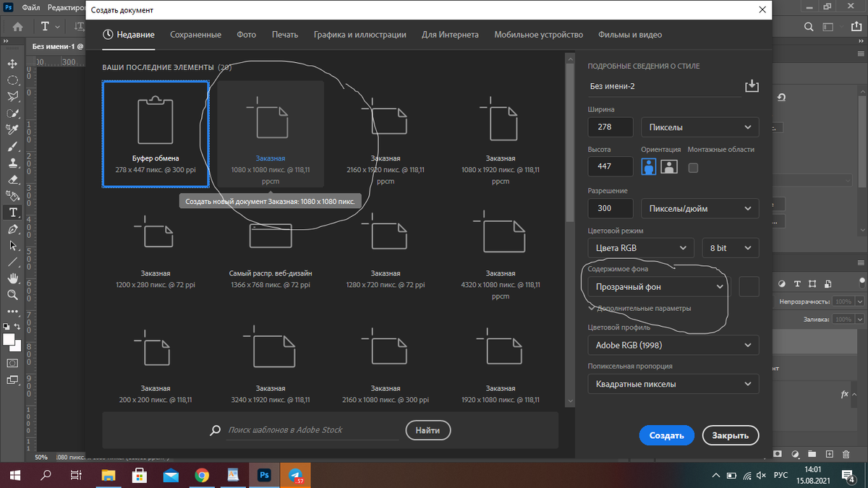Select the Line tool
The height and width of the screenshot is (488, 868).
pos(12,262)
